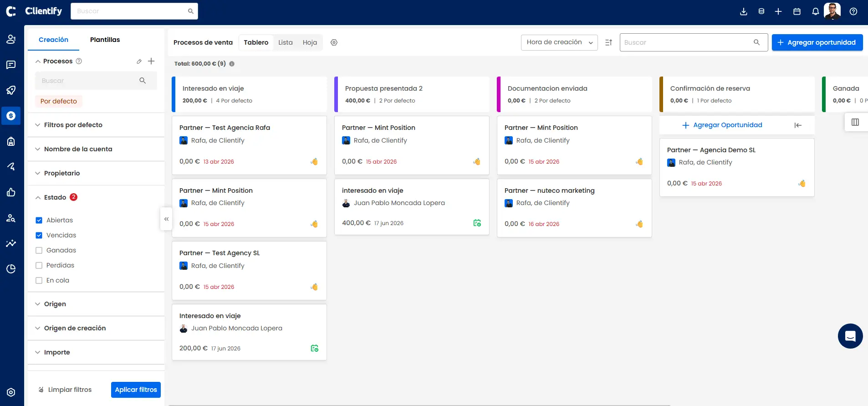
Task: Click the database icon in top bar
Action: point(761,11)
